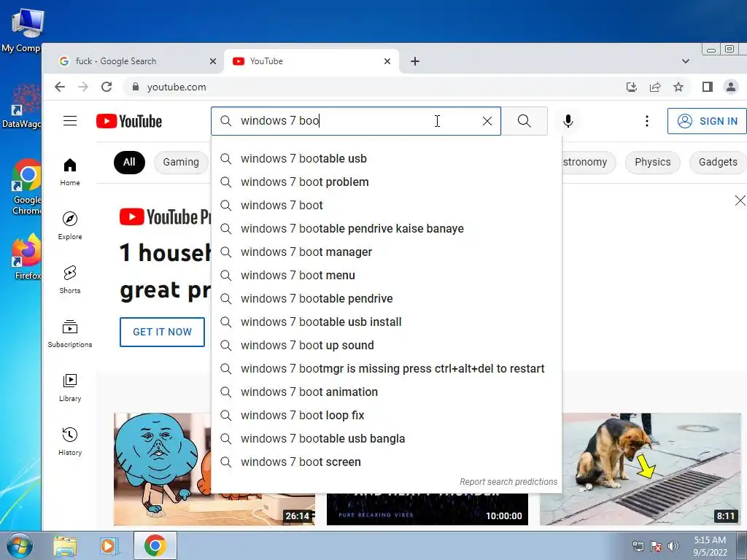Image resolution: width=747 pixels, height=560 pixels.
Task: Close the Google Search tab
Action: (x=213, y=61)
